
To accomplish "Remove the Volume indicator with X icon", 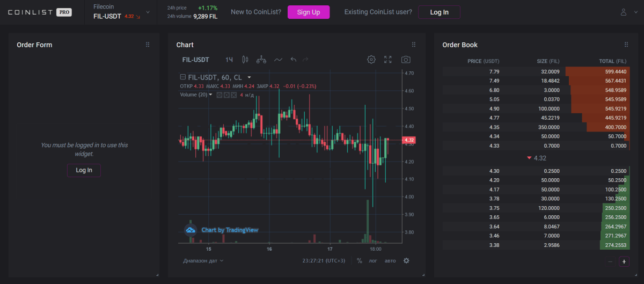I will pos(233,95).
